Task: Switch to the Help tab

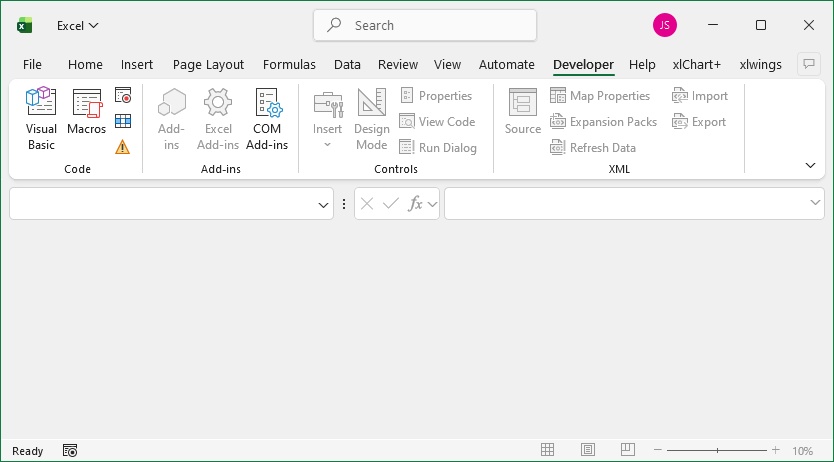Action: [x=642, y=64]
